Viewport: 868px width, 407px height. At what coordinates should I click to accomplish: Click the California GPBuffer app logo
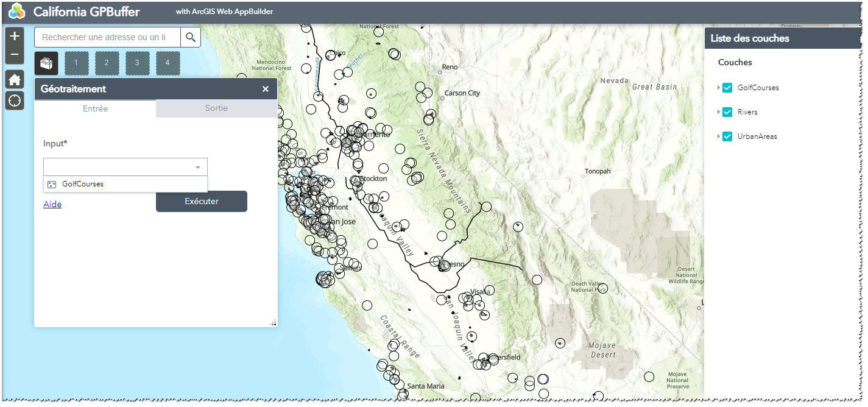pyautogui.click(x=16, y=10)
